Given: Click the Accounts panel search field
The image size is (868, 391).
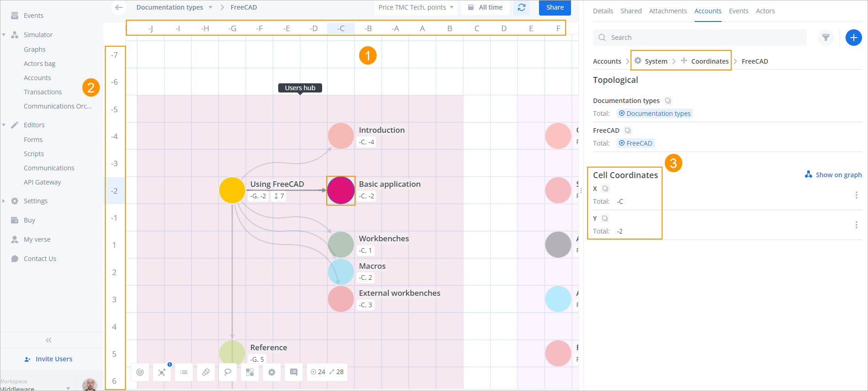Looking at the screenshot, I should (700, 38).
